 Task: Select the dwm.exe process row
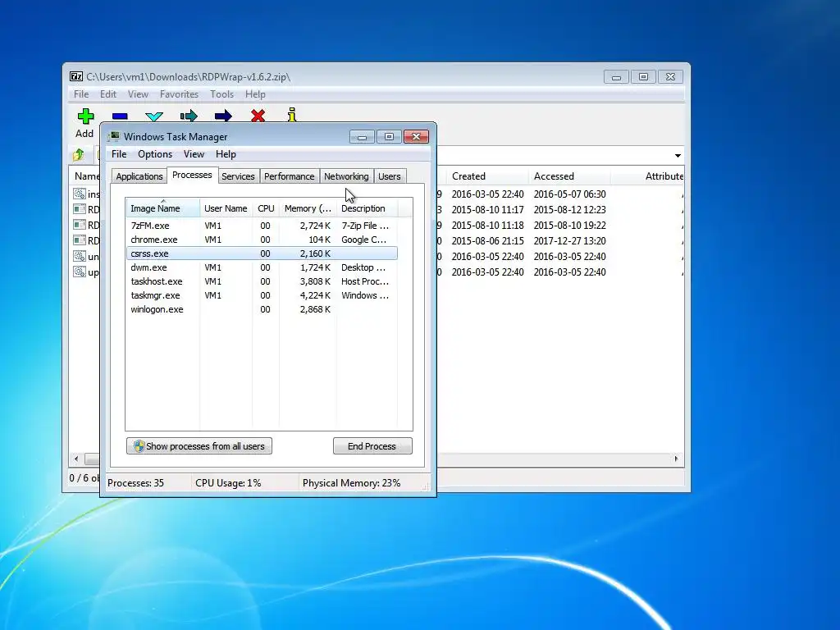(x=262, y=267)
